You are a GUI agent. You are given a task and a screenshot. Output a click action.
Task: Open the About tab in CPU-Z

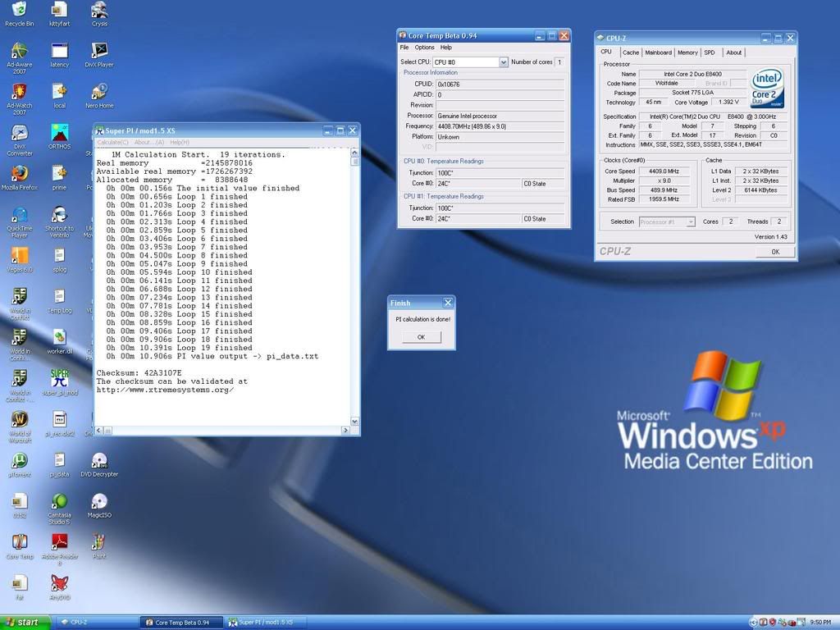[733, 52]
